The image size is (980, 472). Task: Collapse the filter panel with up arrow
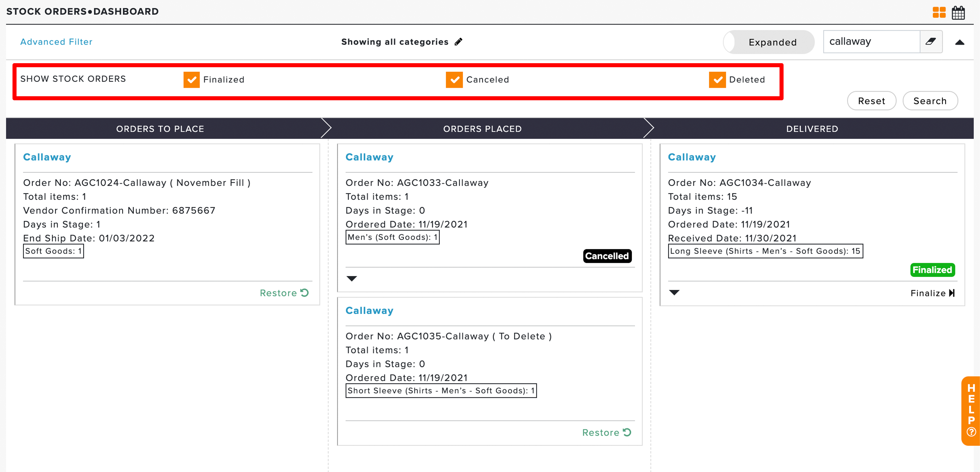click(959, 42)
